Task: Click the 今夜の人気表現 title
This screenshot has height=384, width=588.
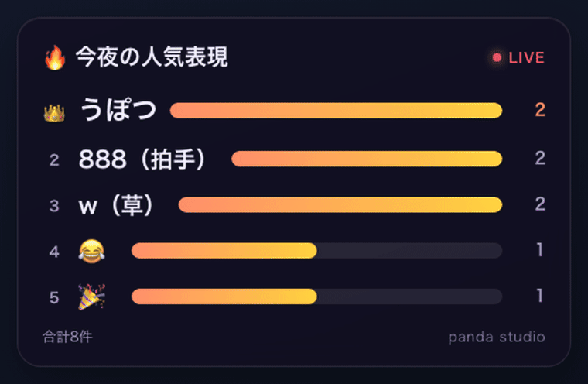Action: pos(152,57)
